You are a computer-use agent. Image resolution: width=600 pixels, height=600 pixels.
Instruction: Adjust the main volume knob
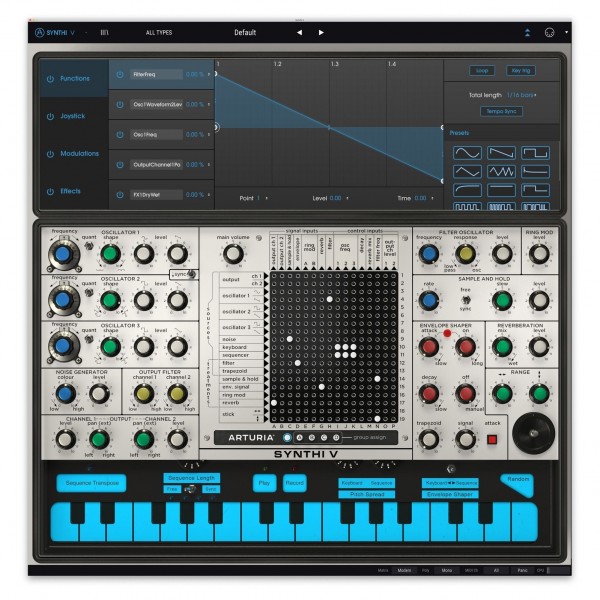233,254
